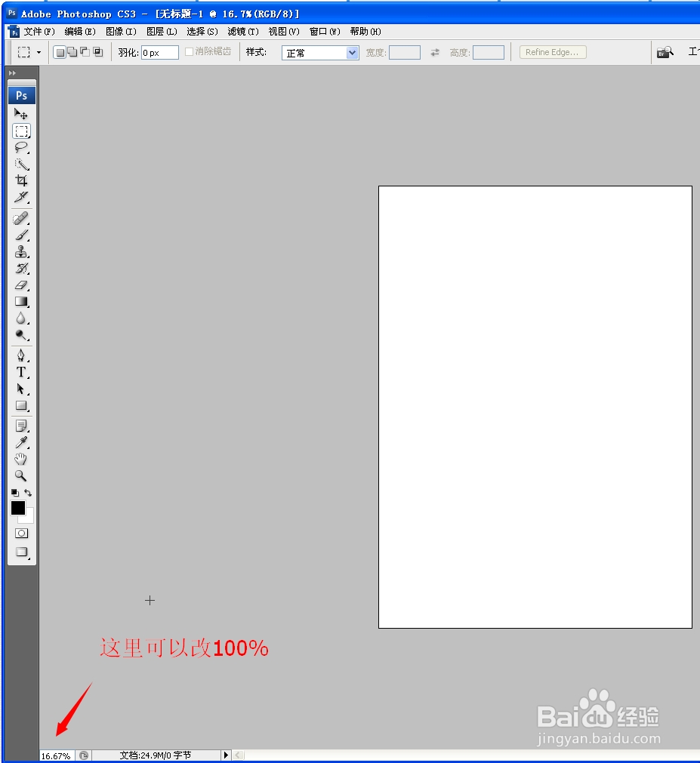Reset default foreground and background colors
The image size is (700, 763).
click(15, 493)
